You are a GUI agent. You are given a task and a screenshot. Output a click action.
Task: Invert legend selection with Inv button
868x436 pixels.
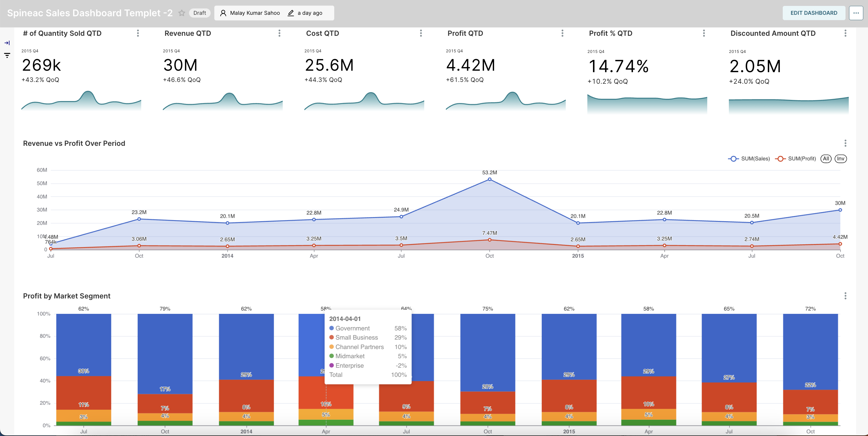coord(841,159)
